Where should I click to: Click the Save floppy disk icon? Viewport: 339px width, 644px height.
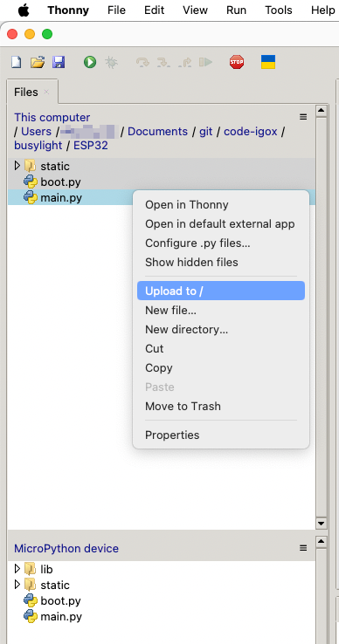[59, 62]
